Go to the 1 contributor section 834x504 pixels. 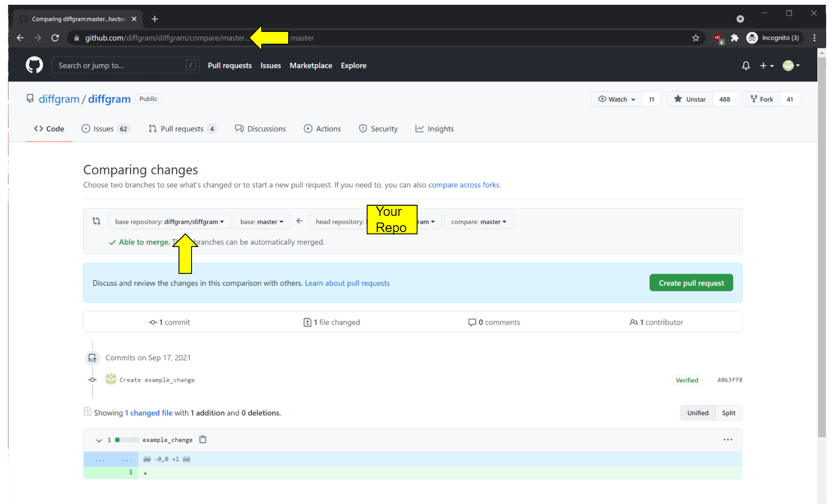(x=656, y=322)
